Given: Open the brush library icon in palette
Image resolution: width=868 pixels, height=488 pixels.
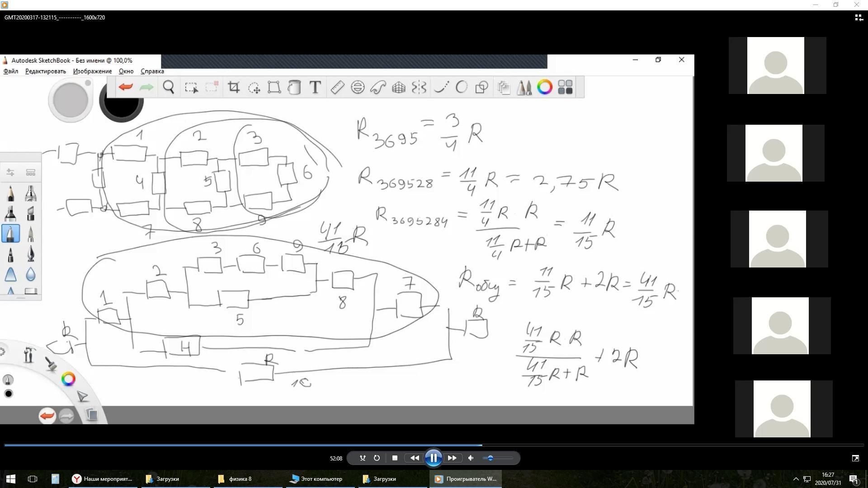Looking at the screenshot, I should pos(31,172).
